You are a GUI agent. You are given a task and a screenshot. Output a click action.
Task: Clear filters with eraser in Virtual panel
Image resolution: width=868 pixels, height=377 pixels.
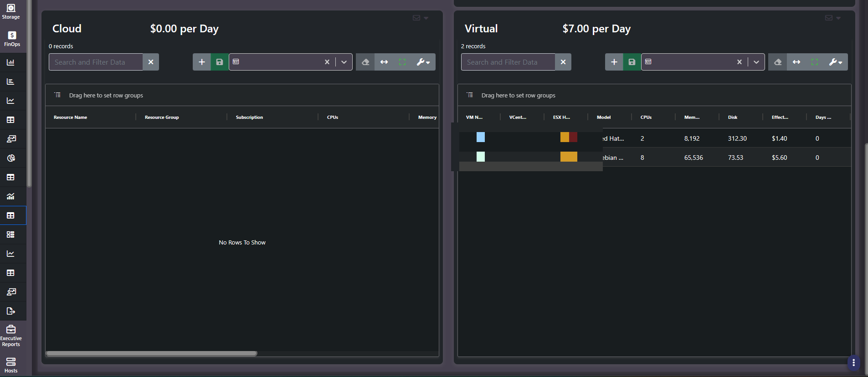coord(778,62)
